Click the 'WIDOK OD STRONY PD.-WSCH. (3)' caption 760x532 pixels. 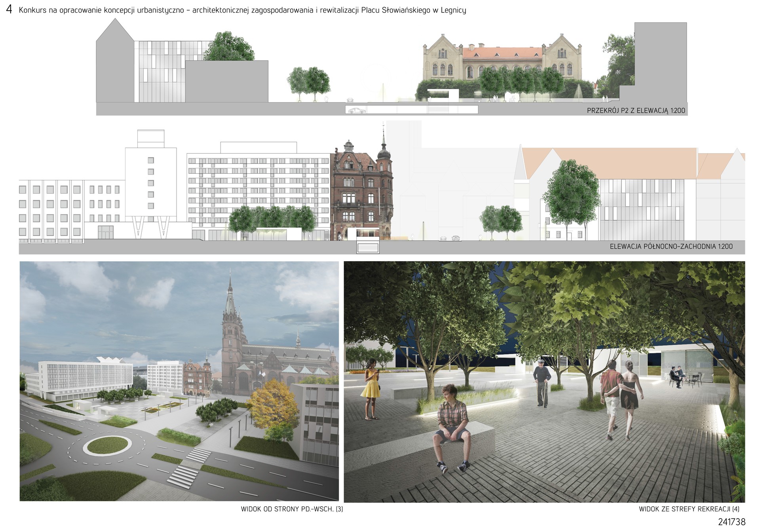[x=292, y=509]
